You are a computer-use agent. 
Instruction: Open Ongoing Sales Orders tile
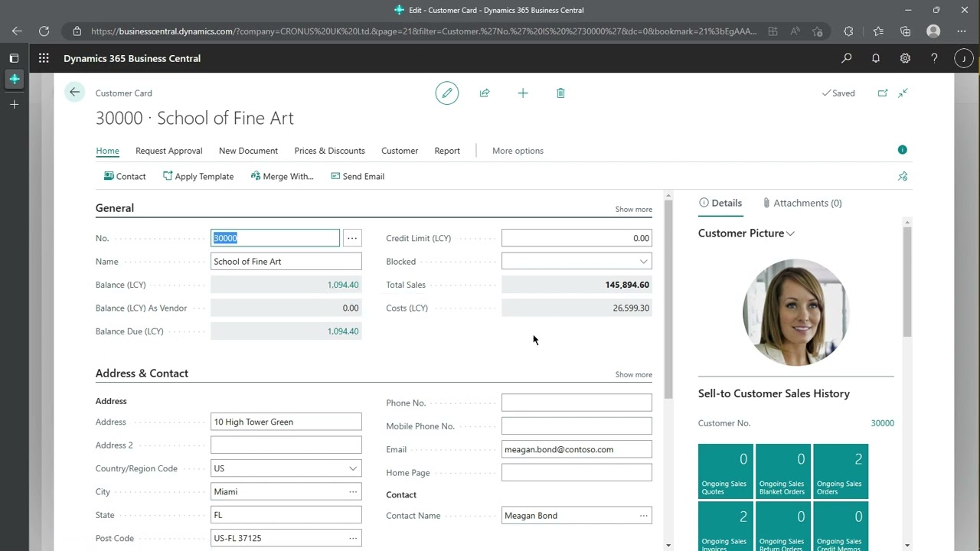point(841,471)
